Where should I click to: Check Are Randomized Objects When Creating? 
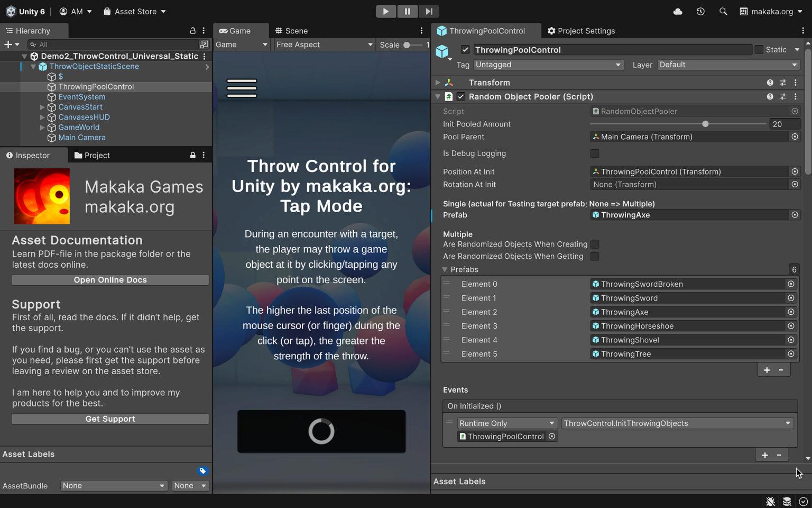[595, 244]
